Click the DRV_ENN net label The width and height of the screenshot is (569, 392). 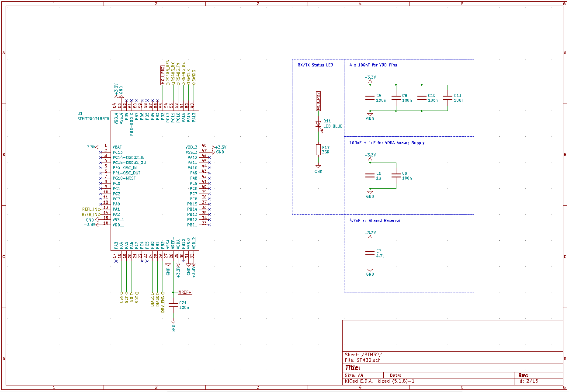click(x=163, y=302)
